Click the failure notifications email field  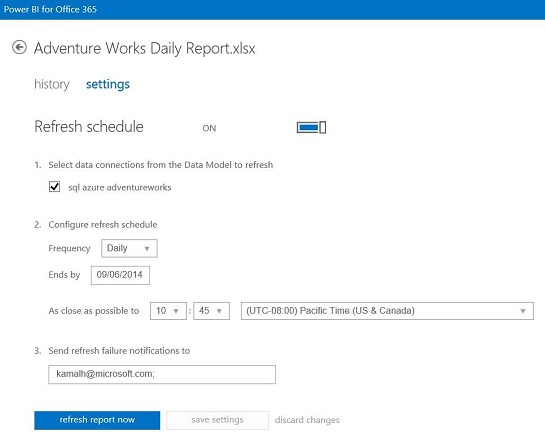click(162, 374)
